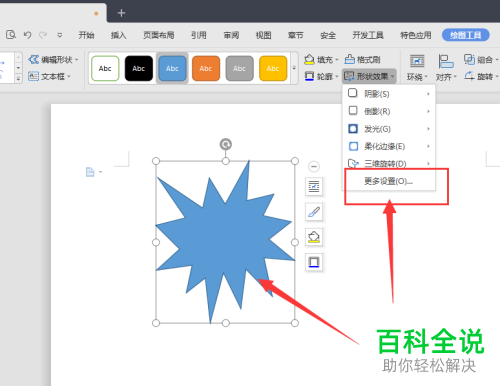The width and height of the screenshot is (500, 386).
Task: Choose 更多设置(O)... menu entry
Action: tap(389, 181)
